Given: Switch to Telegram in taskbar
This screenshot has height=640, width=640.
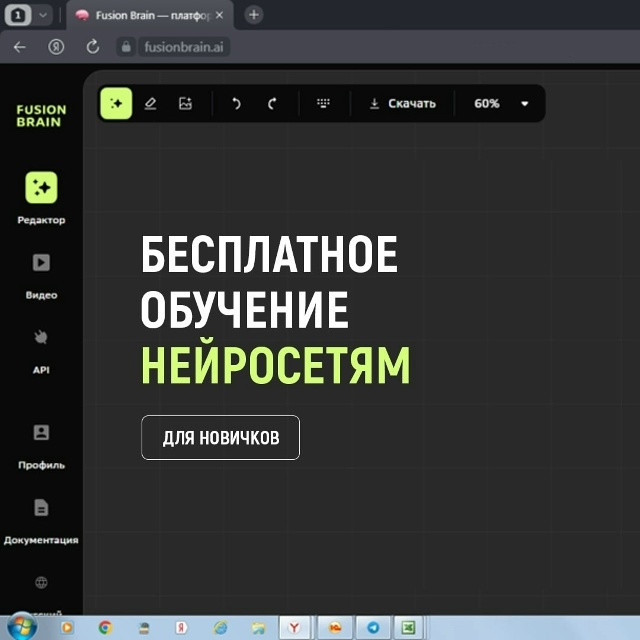Looking at the screenshot, I should click(373, 627).
